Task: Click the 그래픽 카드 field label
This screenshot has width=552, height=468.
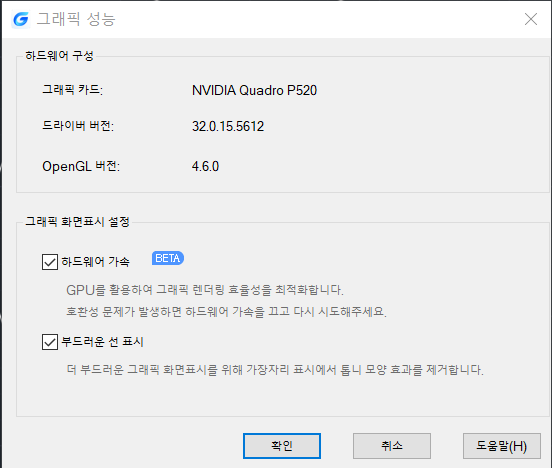Action: [73, 90]
